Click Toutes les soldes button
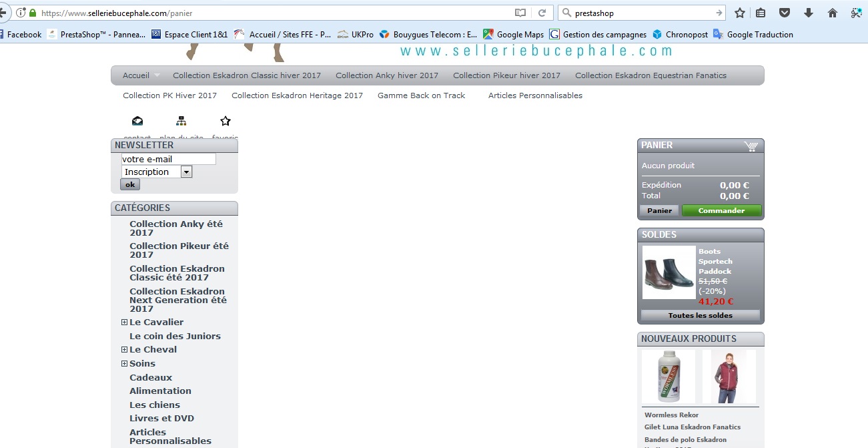 (701, 315)
